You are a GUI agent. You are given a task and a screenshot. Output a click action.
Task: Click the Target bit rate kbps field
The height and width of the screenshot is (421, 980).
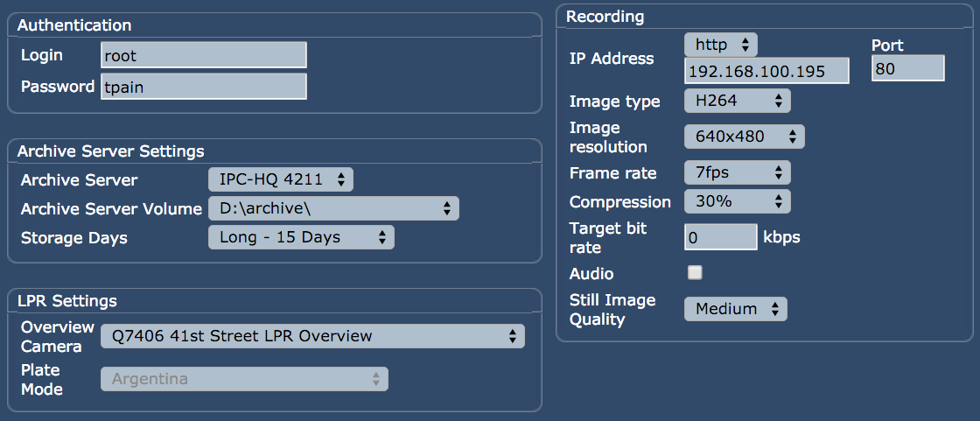(x=721, y=237)
